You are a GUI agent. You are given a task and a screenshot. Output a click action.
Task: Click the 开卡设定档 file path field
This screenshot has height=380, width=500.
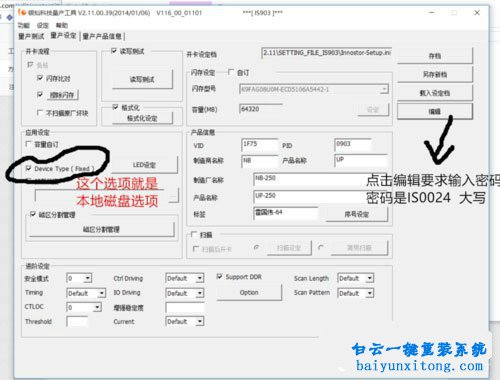(327, 53)
